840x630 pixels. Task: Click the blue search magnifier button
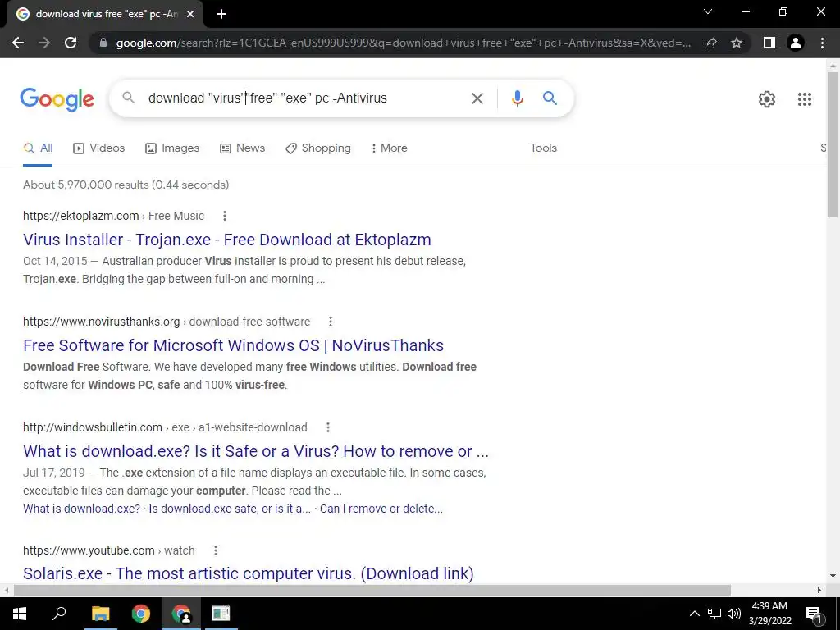(550, 98)
